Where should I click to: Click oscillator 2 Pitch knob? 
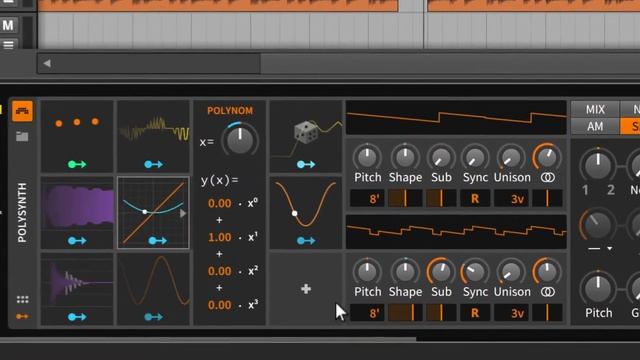pyautogui.click(x=367, y=271)
